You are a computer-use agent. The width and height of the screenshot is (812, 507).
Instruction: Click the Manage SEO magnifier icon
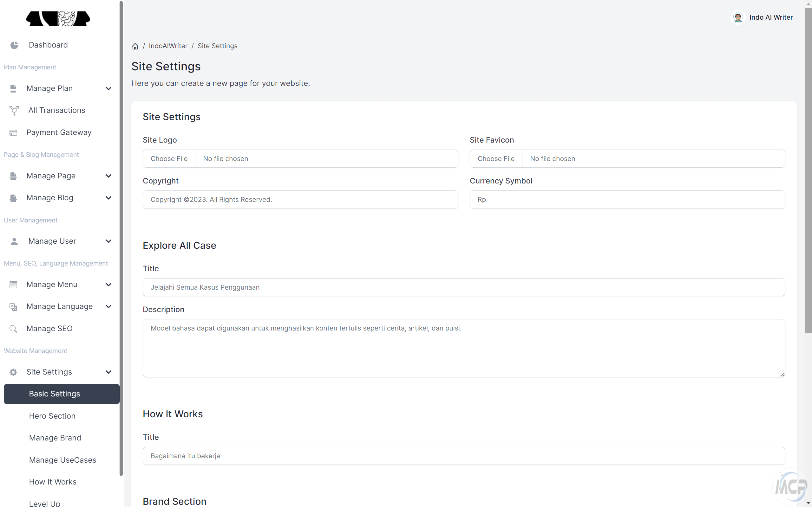13,329
